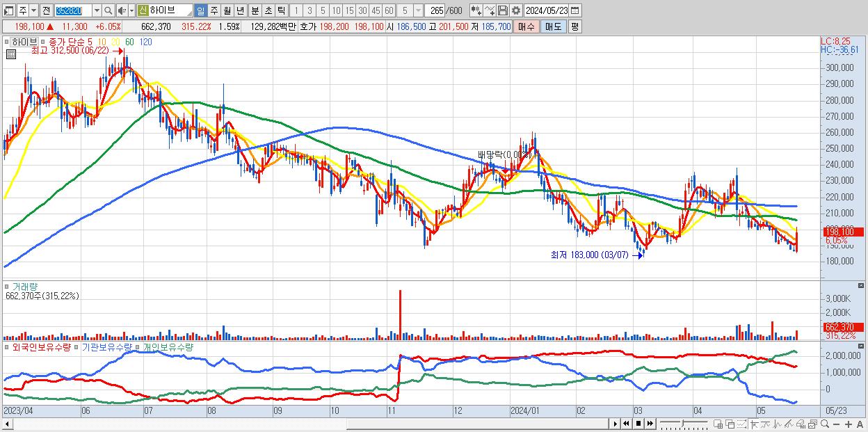Click the line analysis icon right of crosshair icon
The width and height of the screenshot is (868, 432).
766,424
